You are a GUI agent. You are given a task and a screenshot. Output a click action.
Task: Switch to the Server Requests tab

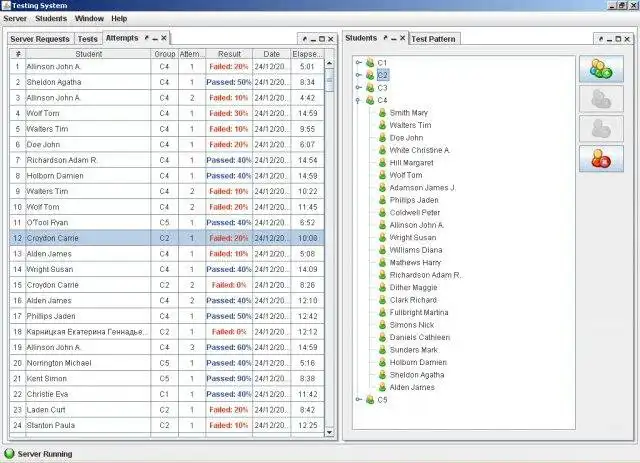(x=40, y=39)
